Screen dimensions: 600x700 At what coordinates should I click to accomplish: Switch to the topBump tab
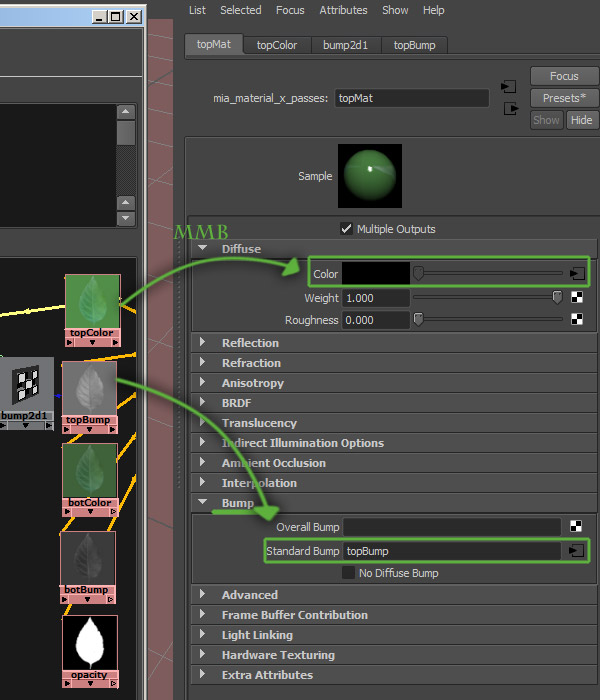414,45
